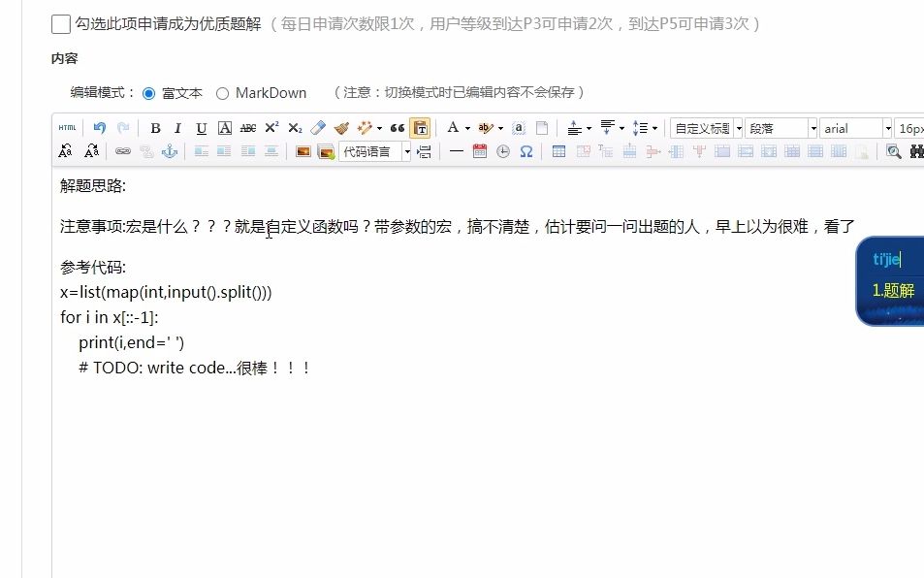Insert a special character with the Omega icon
This screenshot has width=924, height=578.
click(526, 151)
